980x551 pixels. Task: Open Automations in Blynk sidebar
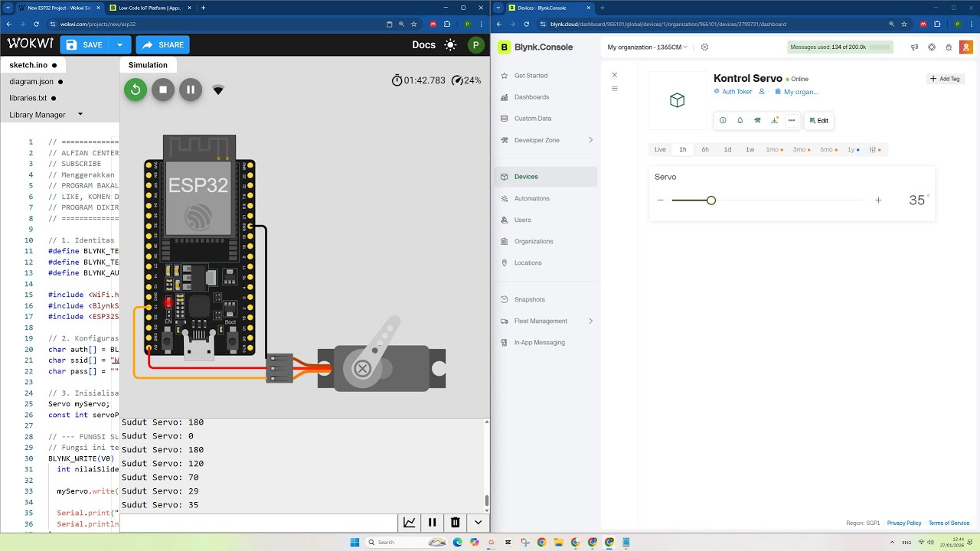pos(532,198)
